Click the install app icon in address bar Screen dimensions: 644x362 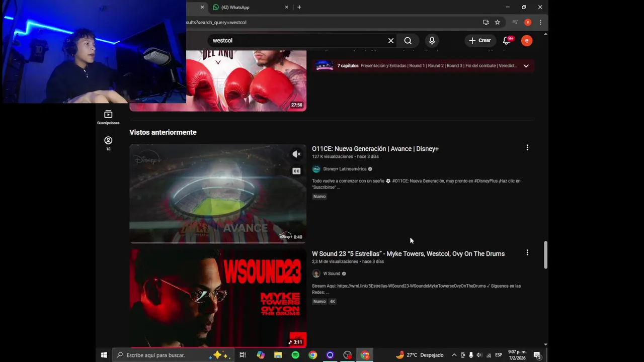click(486, 22)
